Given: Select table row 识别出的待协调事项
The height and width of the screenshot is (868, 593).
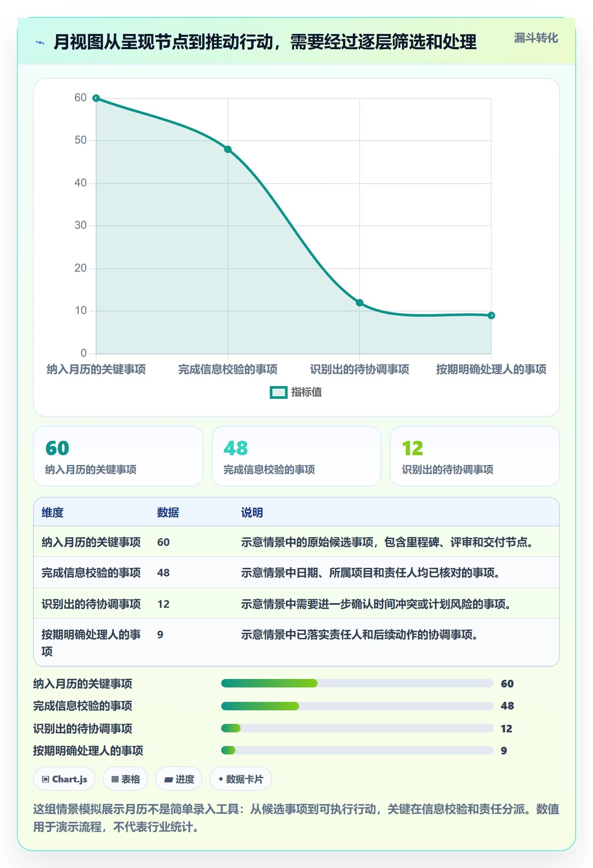Looking at the screenshot, I should pyautogui.click(x=296, y=604).
